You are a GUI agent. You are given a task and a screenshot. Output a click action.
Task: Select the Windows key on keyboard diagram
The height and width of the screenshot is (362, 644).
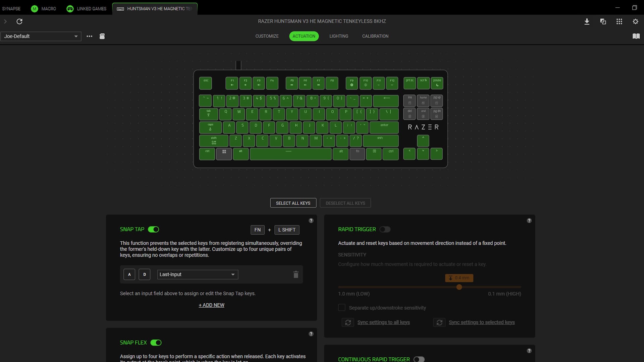click(224, 154)
